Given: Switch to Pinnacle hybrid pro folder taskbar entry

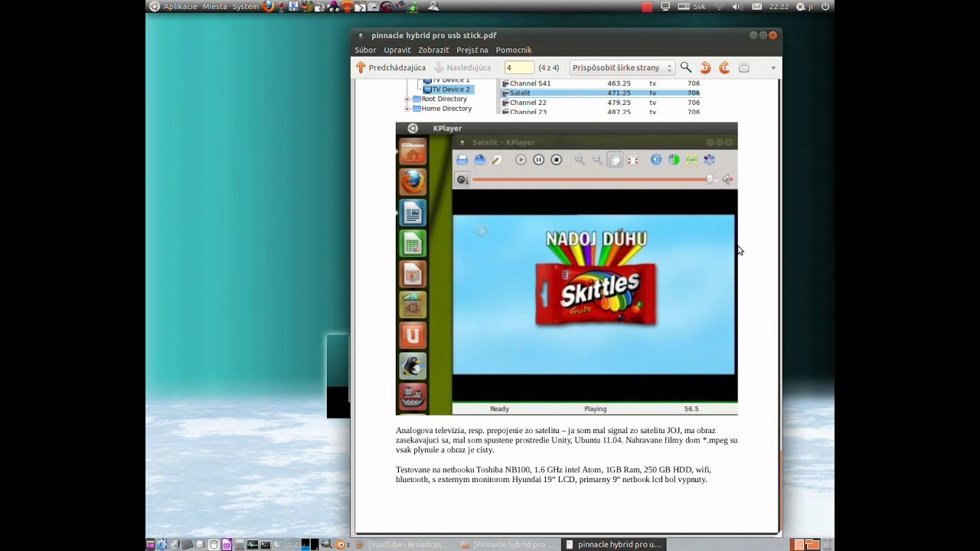Looking at the screenshot, I should coord(509,545).
